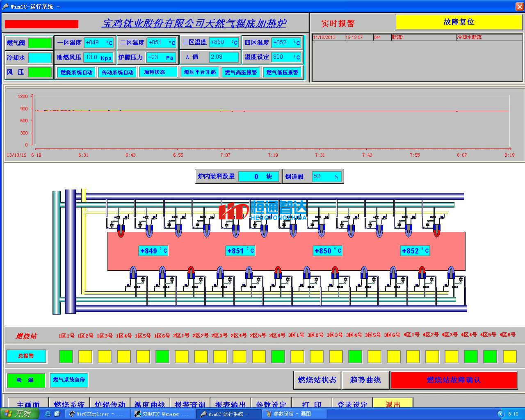Switch to 参数设定 - 画图 in the taskbar
525x420 pixels.
(294, 414)
